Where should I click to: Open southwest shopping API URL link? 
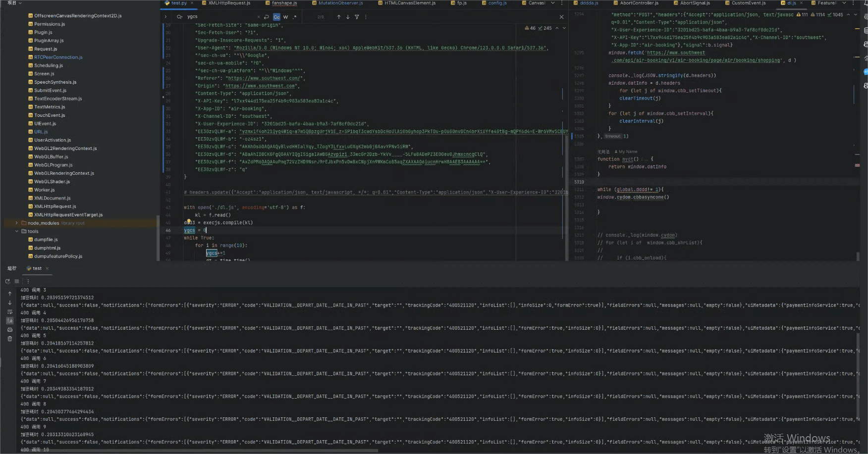(x=695, y=56)
